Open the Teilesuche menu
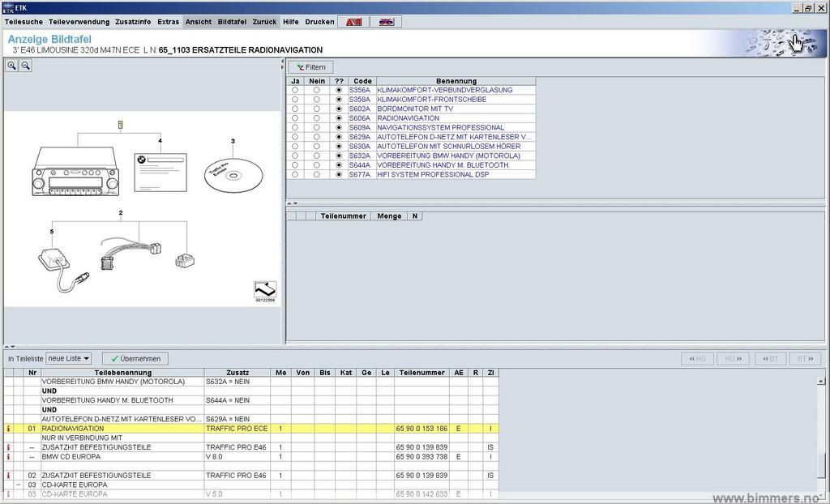 coord(24,22)
